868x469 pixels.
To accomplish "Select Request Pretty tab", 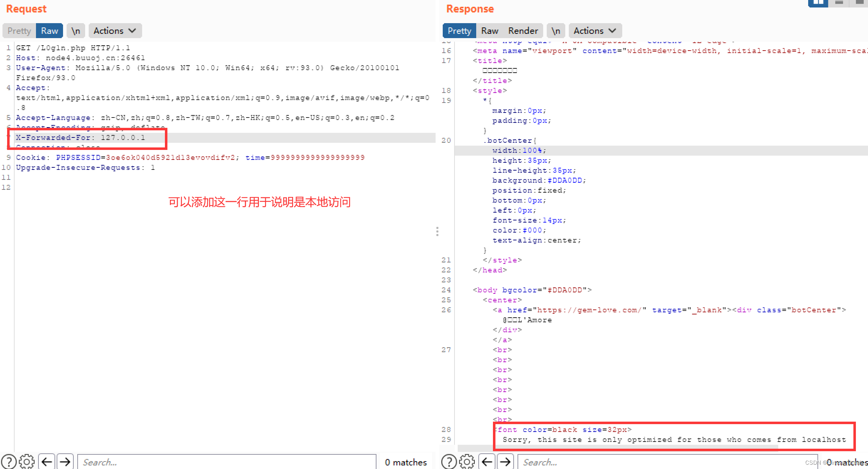I will (x=19, y=31).
